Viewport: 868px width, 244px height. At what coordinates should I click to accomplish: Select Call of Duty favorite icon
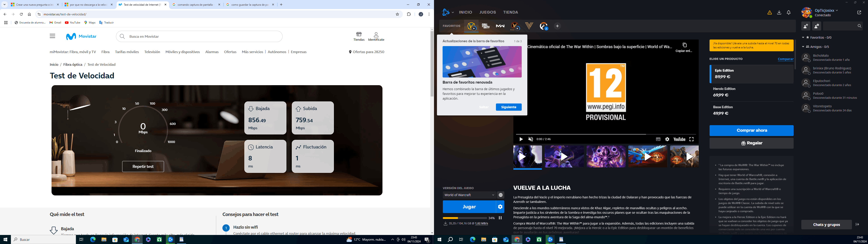486,26
